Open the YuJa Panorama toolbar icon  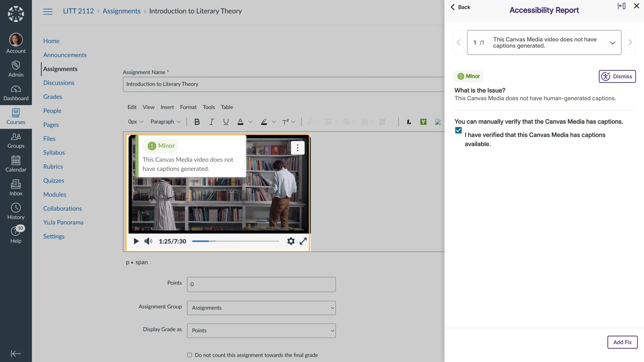pyautogui.click(x=423, y=122)
